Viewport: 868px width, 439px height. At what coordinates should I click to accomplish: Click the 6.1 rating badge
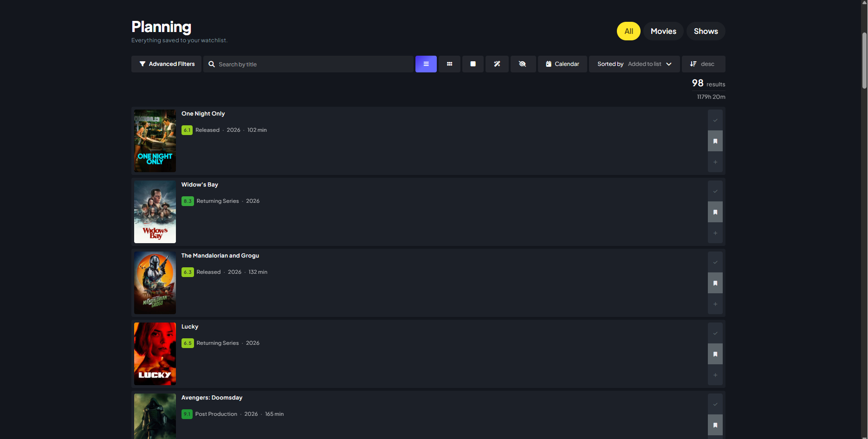click(187, 130)
